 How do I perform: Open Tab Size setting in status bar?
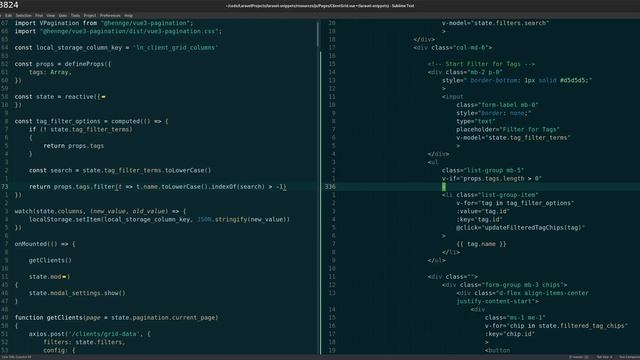tap(604, 357)
